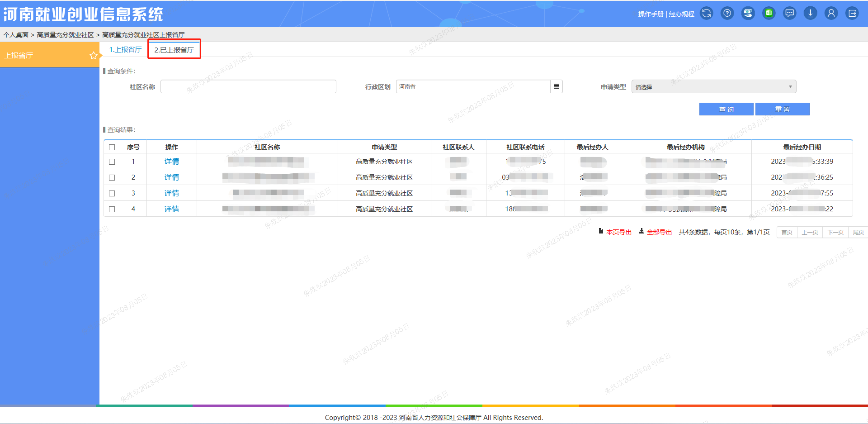Open the help question-mark icon
This screenshot has width=868, height=424.
[727, 13]
